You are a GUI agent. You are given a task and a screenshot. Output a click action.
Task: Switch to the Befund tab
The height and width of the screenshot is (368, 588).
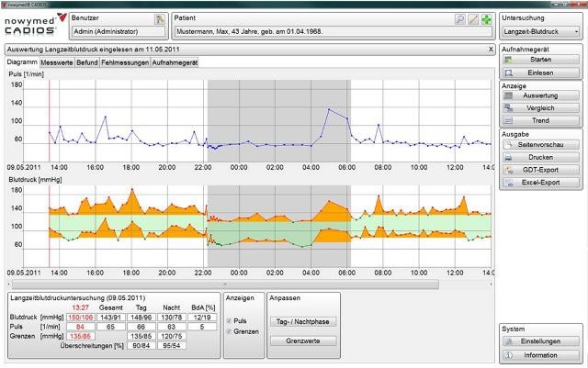coord(87,62)
